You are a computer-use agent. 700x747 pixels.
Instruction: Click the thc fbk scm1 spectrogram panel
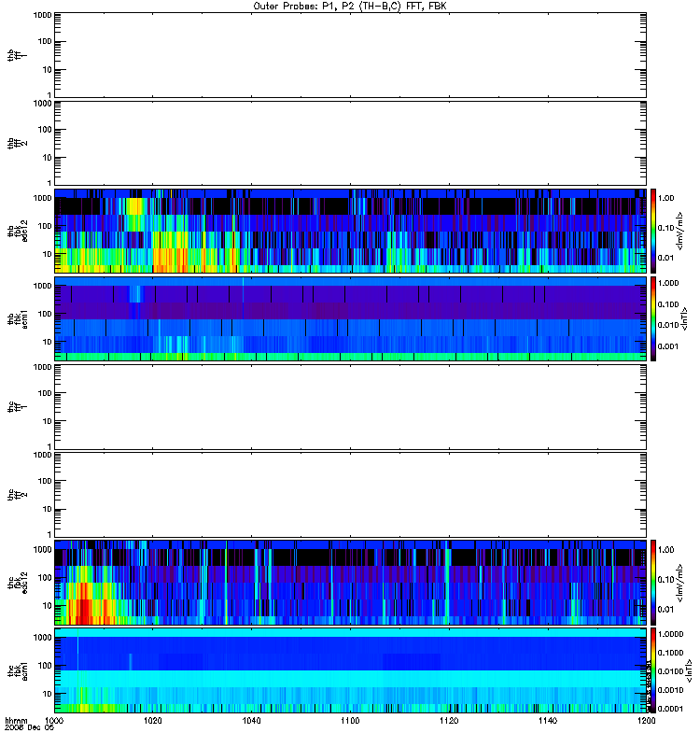point(350,670)
